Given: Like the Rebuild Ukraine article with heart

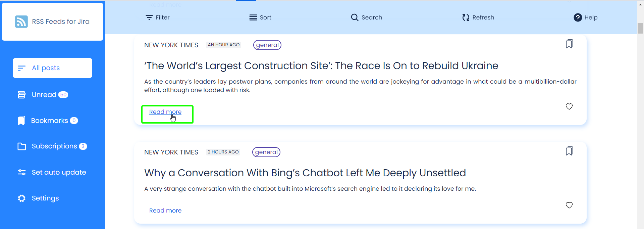Looking at the screenshot, I should click(569, 106).
